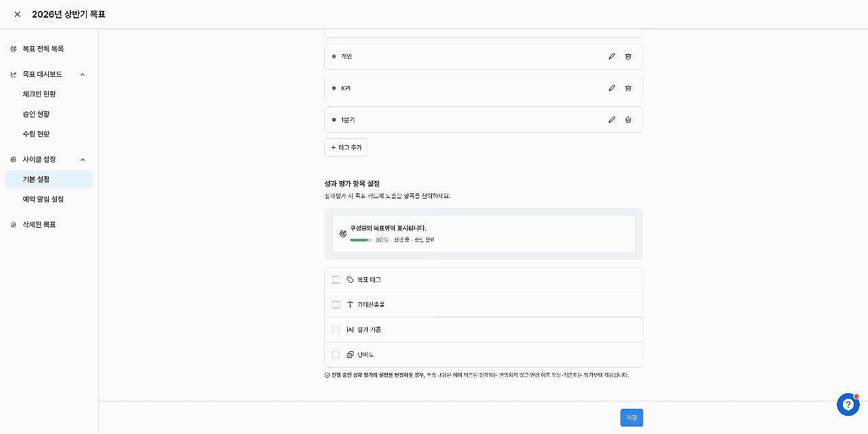868x434 pixels.
Task: Tick the 난이도 checkbox
Action: (x=336, y=355)
